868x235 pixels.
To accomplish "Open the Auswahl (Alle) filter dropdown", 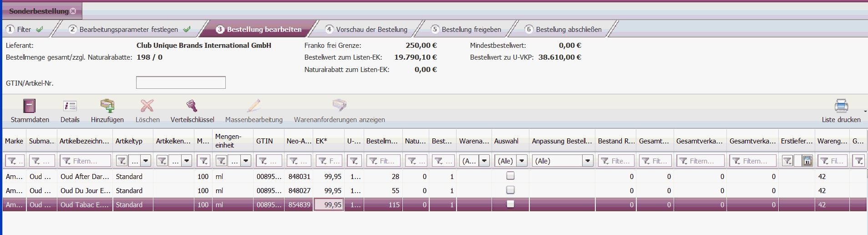I will [522, 161].
